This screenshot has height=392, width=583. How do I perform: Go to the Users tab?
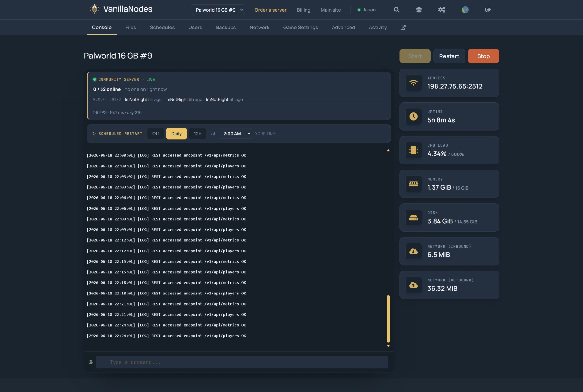point(195,27)
